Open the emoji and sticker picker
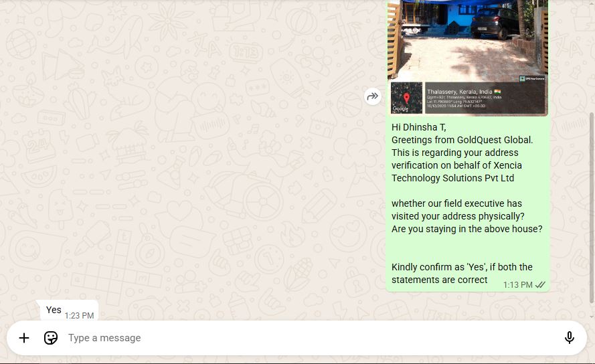Image resolution: width=595 pixels, height=364 pixels. tap(51, 338)
